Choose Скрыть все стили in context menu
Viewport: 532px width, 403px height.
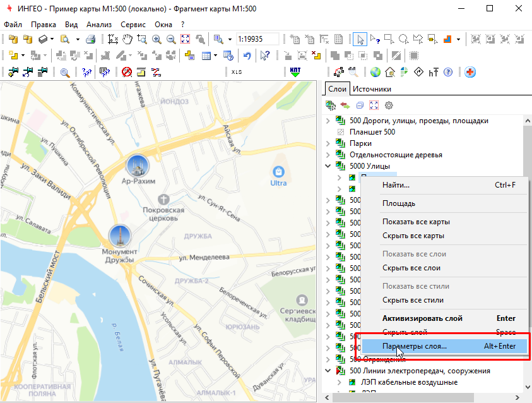click(444, 300)
